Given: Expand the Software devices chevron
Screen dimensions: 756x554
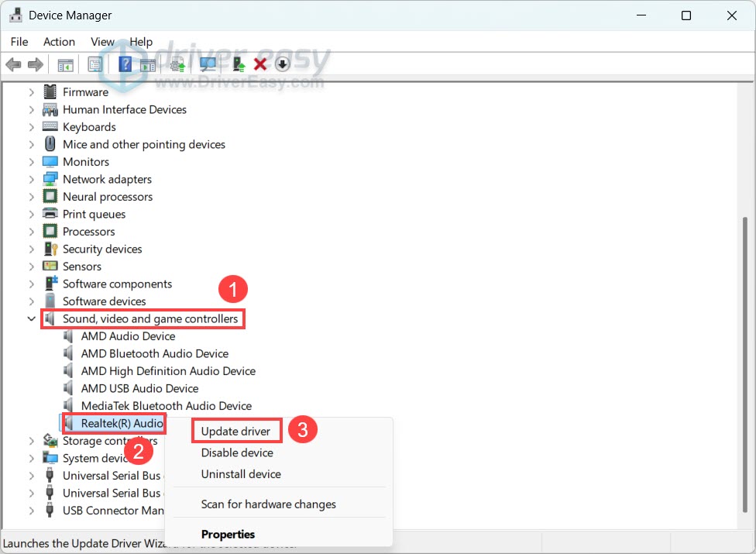Looking at the screenshot, I should [x=31, y=301].
